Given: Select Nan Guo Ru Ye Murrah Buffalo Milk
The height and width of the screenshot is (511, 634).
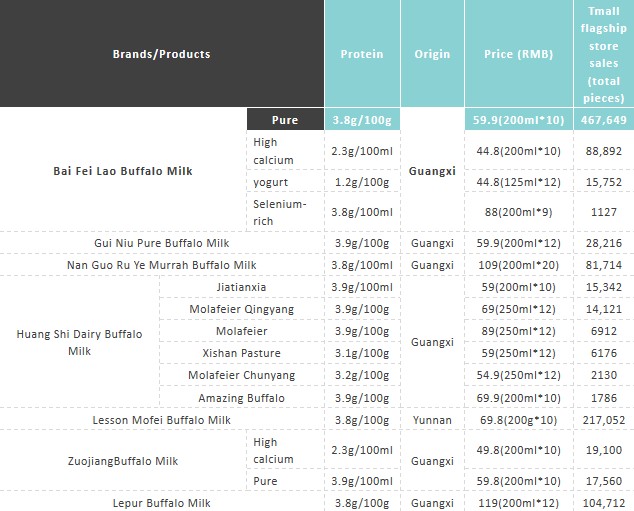Looking at the screenshot, I should tap(162, 265).
